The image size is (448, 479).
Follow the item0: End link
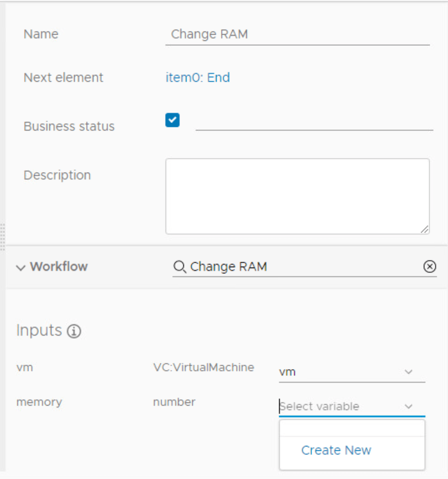(x=198, y=78)
